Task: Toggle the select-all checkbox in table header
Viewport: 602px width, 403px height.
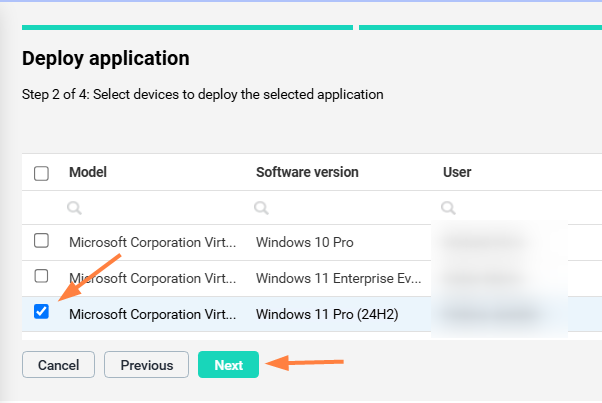Action: tap(41, 173)
